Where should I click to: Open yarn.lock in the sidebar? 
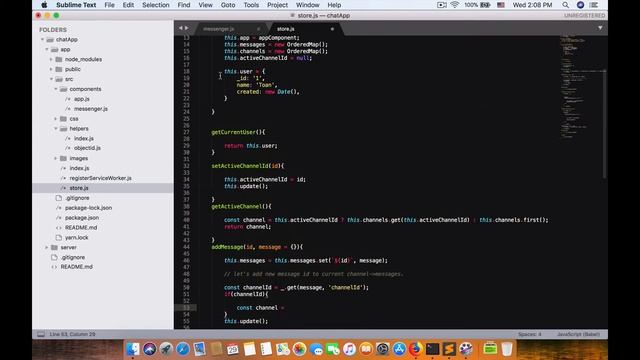pos(76,237)
